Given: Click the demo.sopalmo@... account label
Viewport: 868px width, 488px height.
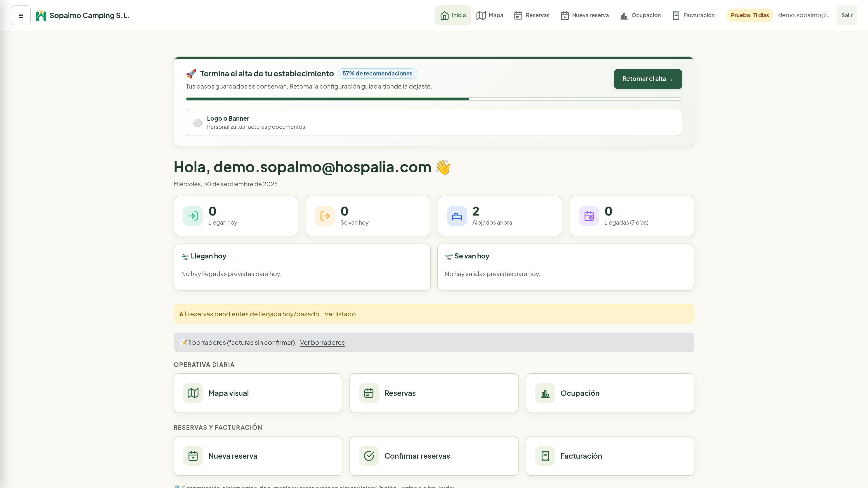Looking at the screenshot, I should [804, 16].
